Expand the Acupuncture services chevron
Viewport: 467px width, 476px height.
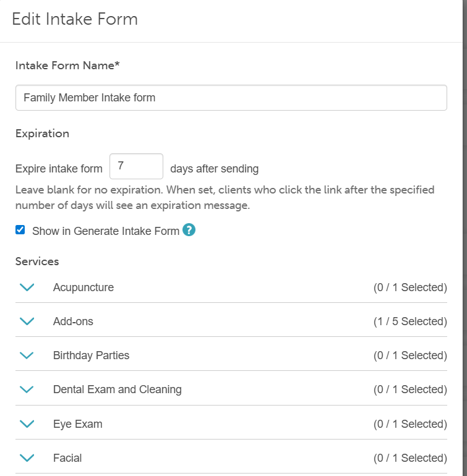[x=27, y=287]
